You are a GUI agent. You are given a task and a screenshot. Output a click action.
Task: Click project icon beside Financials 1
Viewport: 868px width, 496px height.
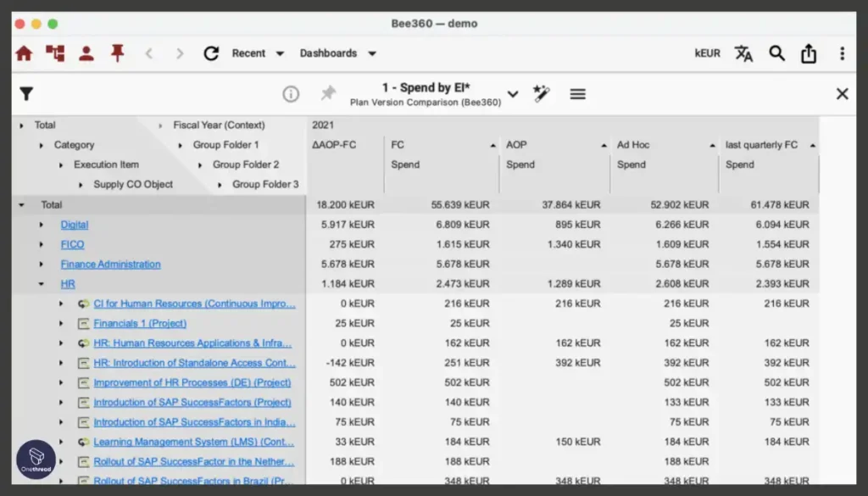click(84, 323)
